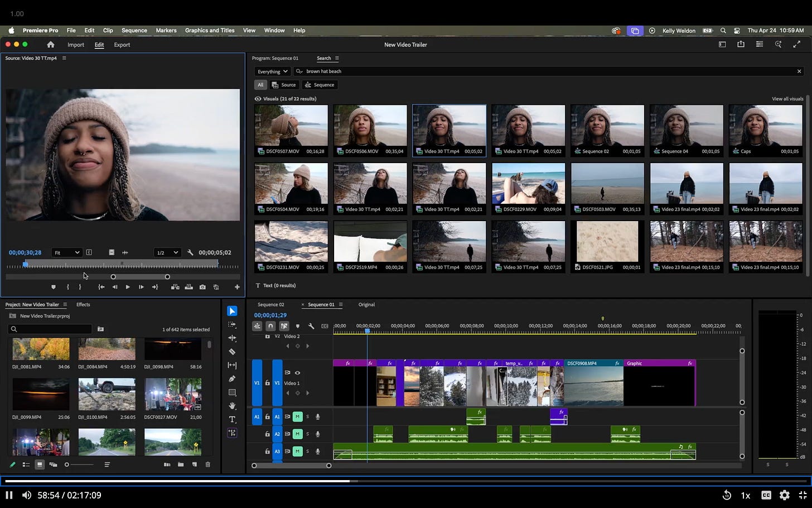This screenshot has height=508, width=812.
Task: Select the Ripple Edit tool
Action: 232,338
